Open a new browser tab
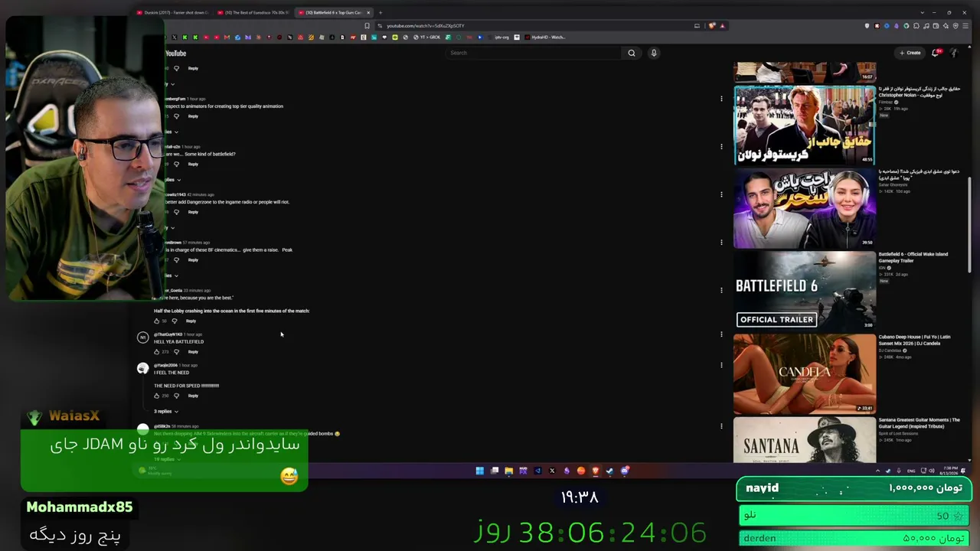 381,12
